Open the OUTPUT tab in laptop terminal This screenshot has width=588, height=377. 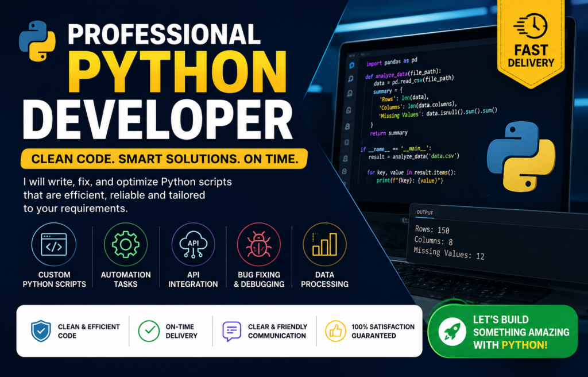(424, 213)
